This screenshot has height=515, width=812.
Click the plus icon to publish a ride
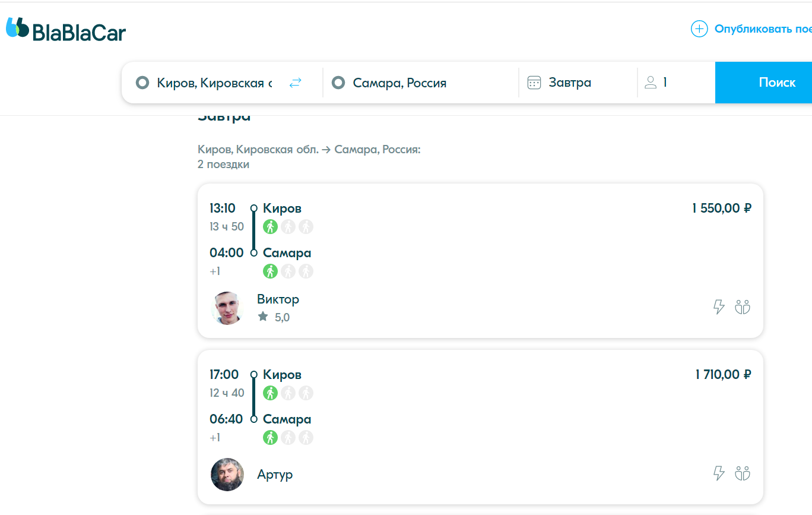coord(699,29)
